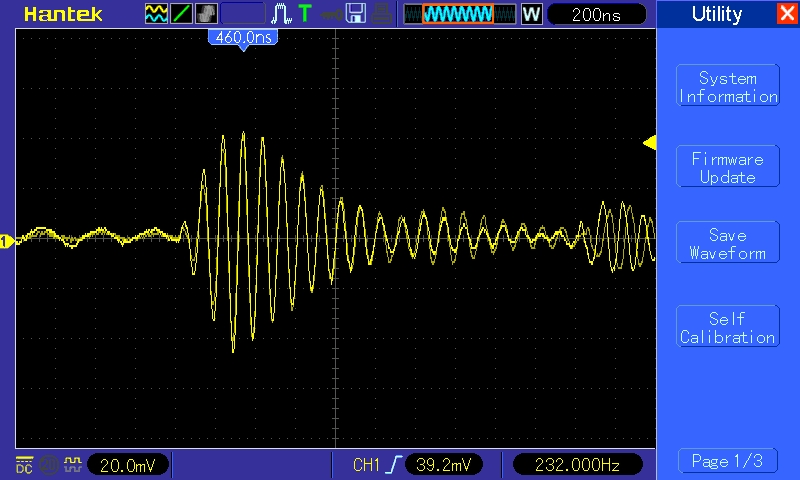Image resolution: width=800 pixels, height=480 pixels.
Task: Click the grayed persistence waveform icon
Action: pos(206,14)
